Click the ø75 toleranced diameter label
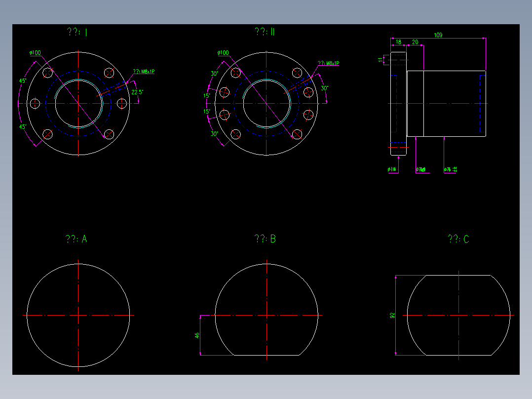The width and height of the screenshot is (532, 399). [x=450, y=169]
